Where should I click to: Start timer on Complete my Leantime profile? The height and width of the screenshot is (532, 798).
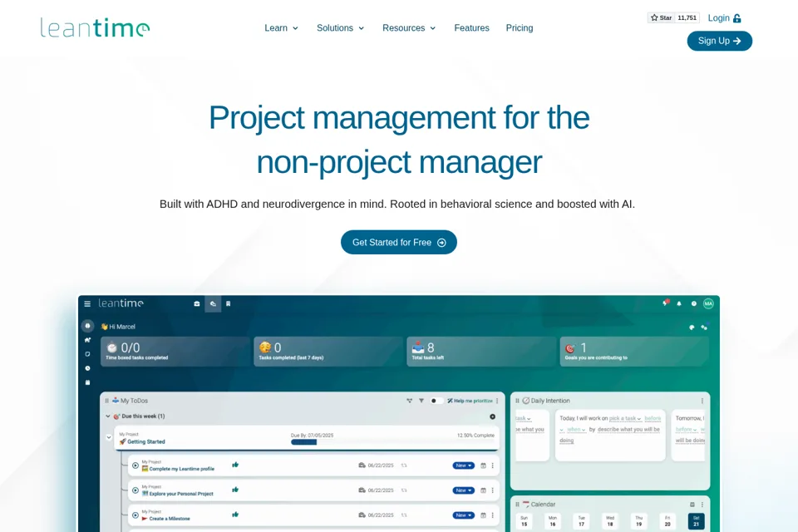pos(135,465)
